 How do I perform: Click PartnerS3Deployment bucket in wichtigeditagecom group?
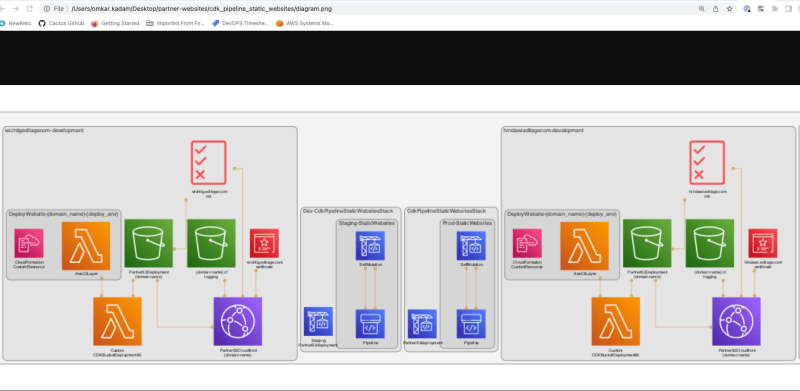(148, 243)
